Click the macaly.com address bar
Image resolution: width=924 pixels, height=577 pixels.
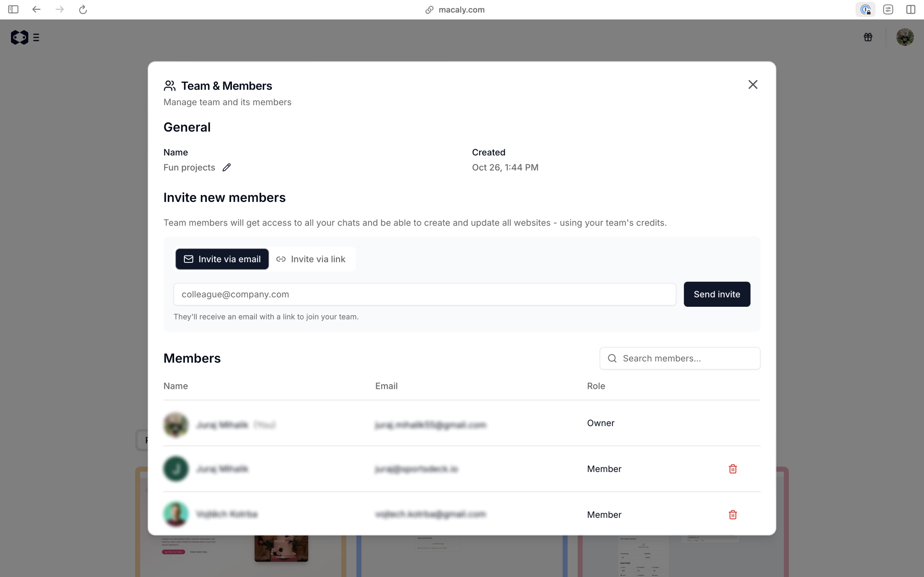454,10
